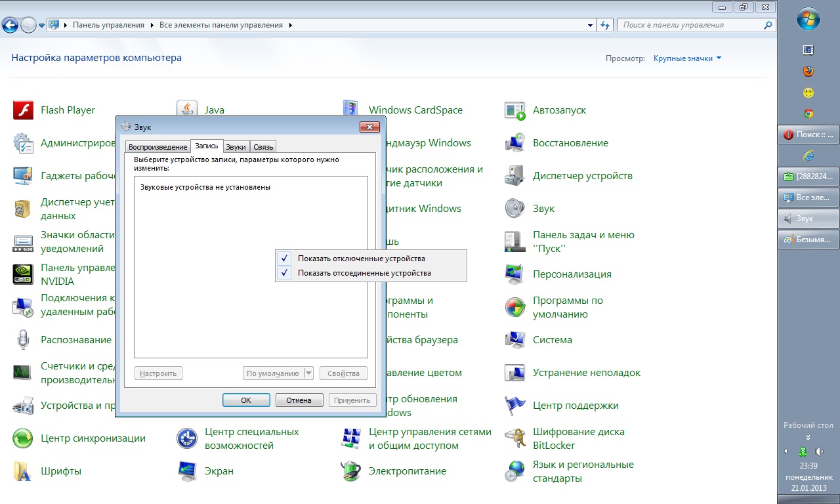Click the Windows CardSpace icon

[x=351, y=110]
